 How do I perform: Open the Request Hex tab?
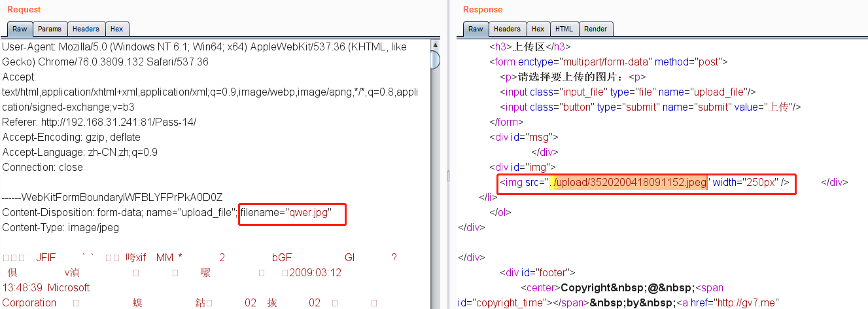tap(116, 29)
